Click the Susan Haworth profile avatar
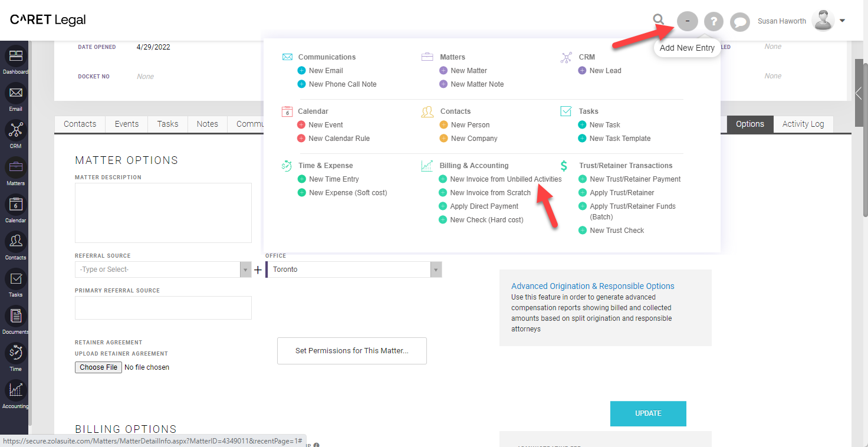The image size is (868, 447). [x=823, y=21]
